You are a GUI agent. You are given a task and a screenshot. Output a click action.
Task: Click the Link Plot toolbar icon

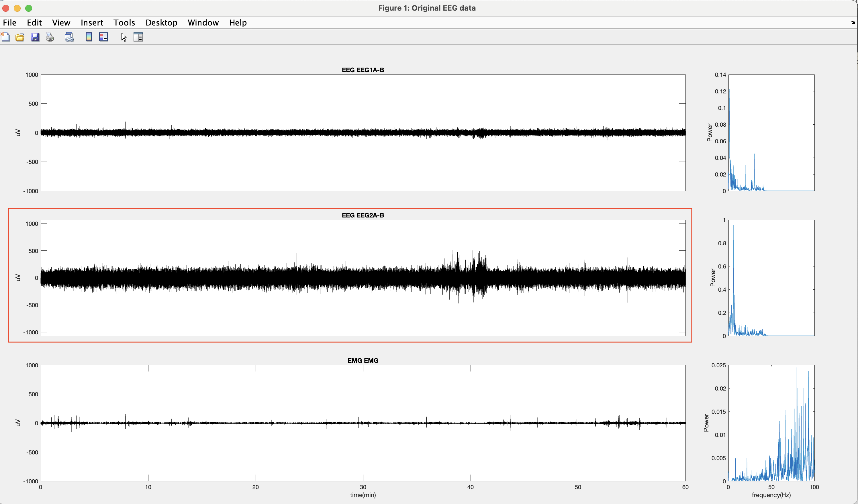pos(69,37)
